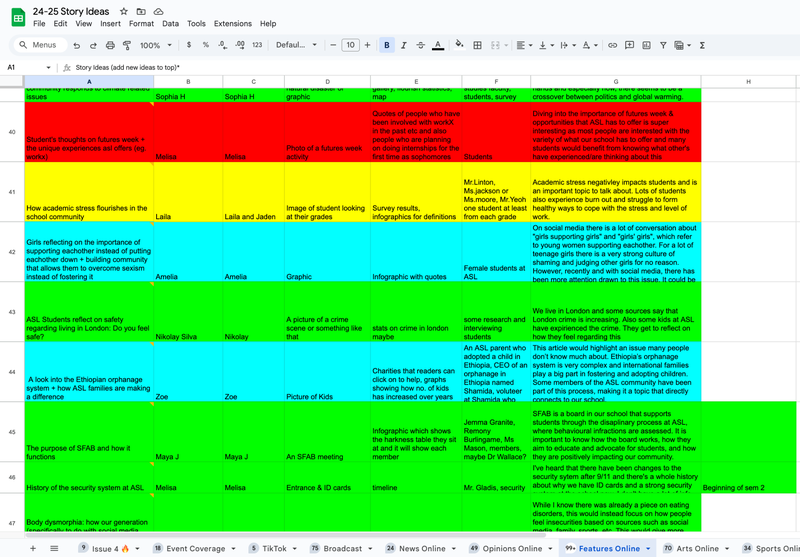Click the font size input field
Screen dimensions: 800x557
coord(350,45)
